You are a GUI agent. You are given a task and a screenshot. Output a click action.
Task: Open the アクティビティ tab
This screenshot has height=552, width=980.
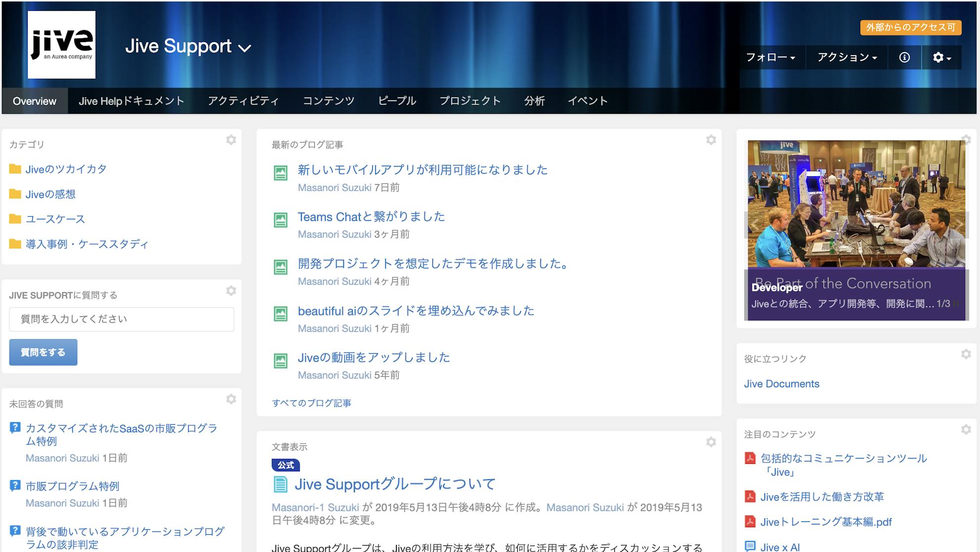pos(243,101)
